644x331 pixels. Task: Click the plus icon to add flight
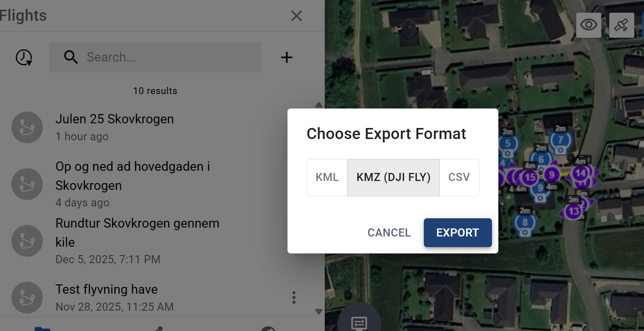(x=287, y=57)
